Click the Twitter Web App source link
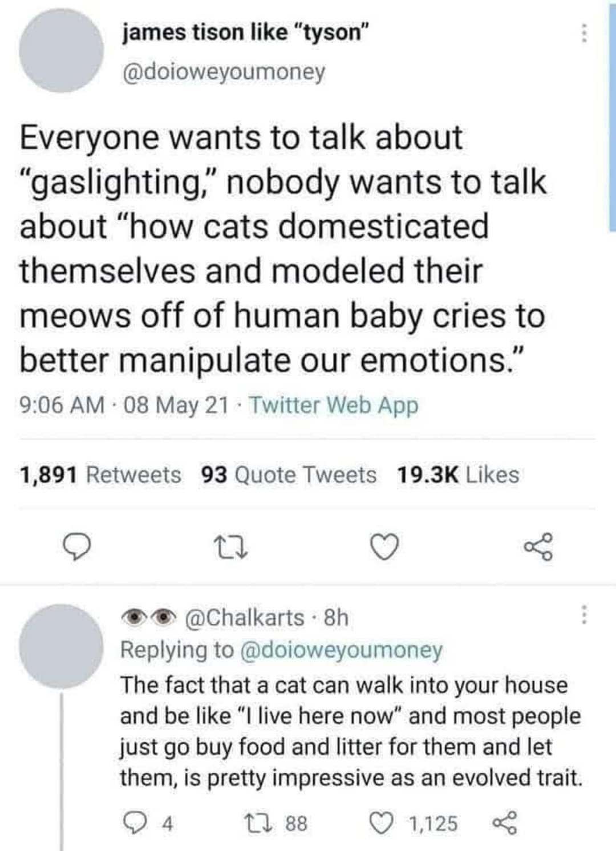Image resolution: width=616 pixels, height=851 pixels. [334, 405]
